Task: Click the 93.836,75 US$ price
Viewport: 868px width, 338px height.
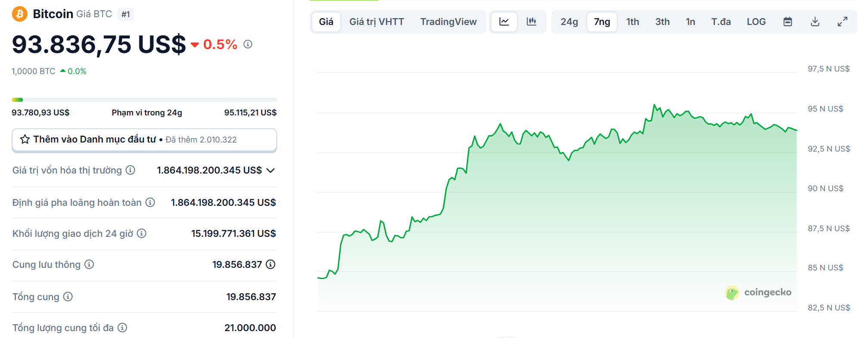Action: click(99, 44)
